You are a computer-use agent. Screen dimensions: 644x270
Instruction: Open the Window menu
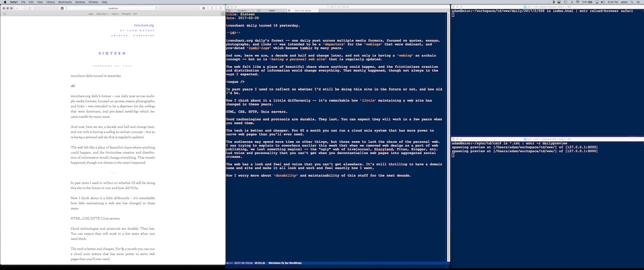93,2
